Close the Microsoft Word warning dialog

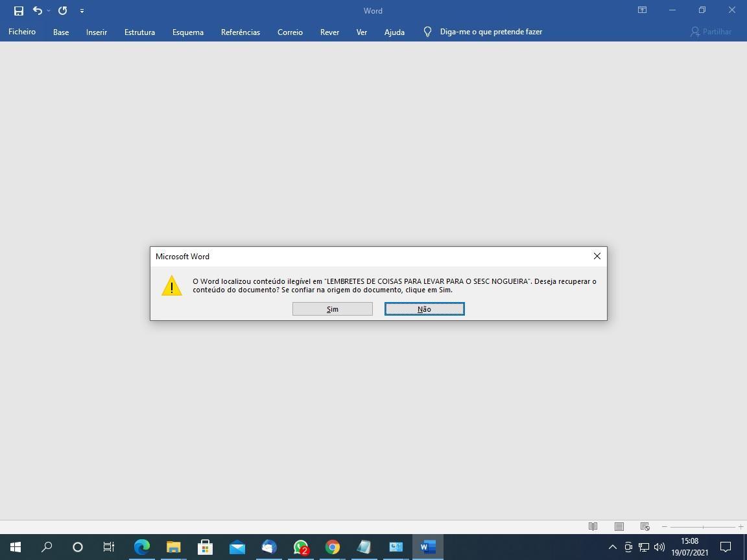click(x=597, y=256)
